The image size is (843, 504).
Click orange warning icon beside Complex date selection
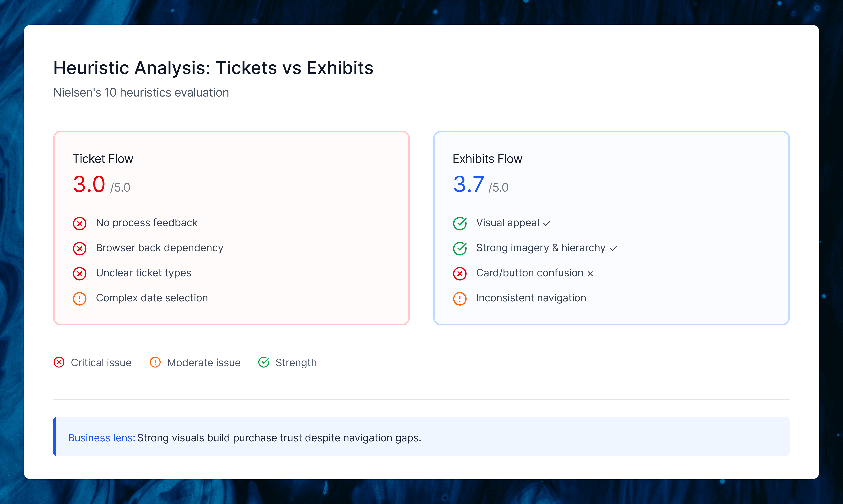pos(79,299)
